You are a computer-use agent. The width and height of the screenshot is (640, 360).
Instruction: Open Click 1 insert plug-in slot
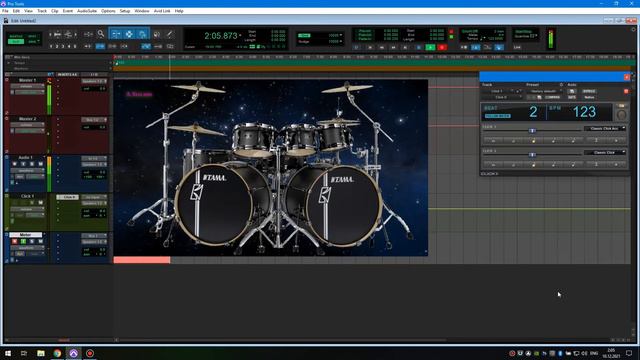tap(67, 197)
